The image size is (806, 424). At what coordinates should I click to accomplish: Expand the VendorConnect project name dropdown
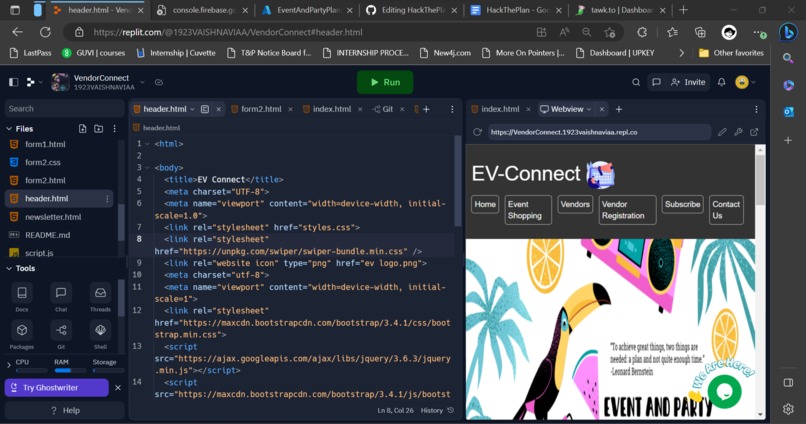(x=142, y=82)
